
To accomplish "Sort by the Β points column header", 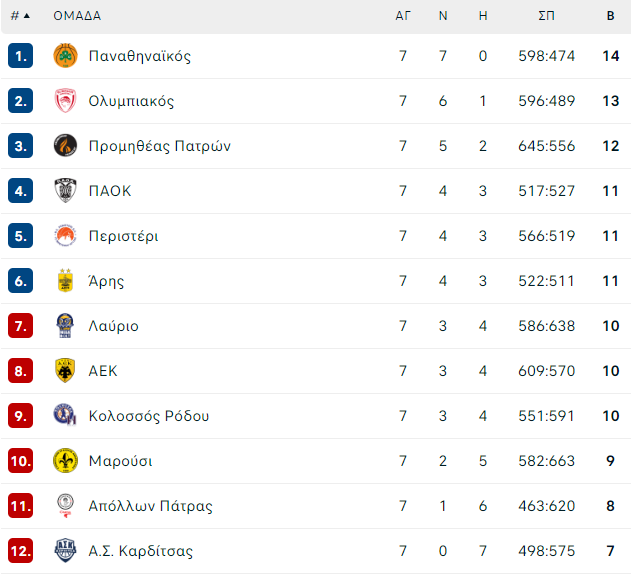I will point(610,16).
